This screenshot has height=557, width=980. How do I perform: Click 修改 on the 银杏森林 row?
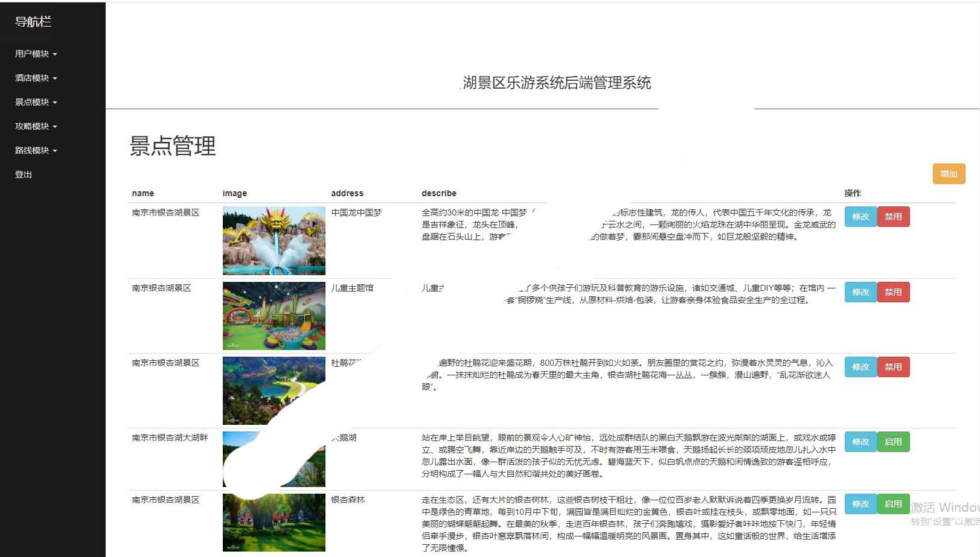(860, 504)
